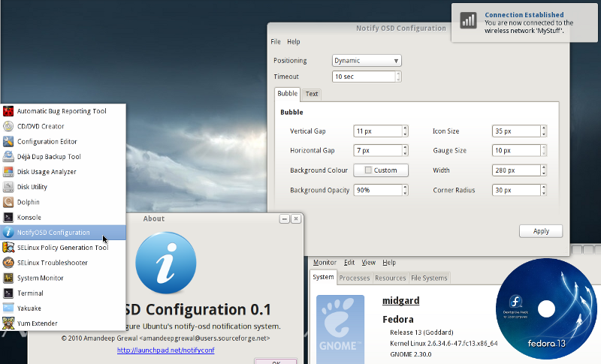Image resolution: width=601 pixels, height=364 pixels.
Task: Switch to Resources tab in System Monitor
Action: pyautogui.click(x=390, y=278)
